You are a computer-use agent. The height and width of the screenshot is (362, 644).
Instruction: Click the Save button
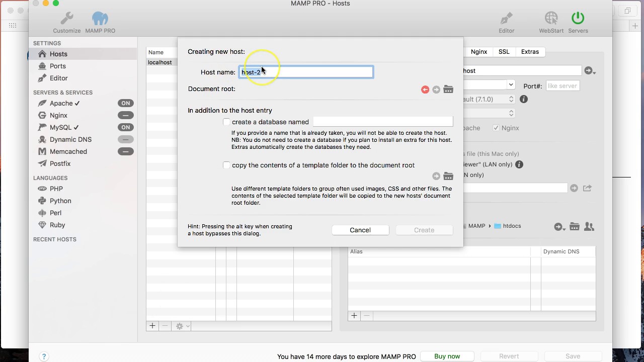coord(573,356)
